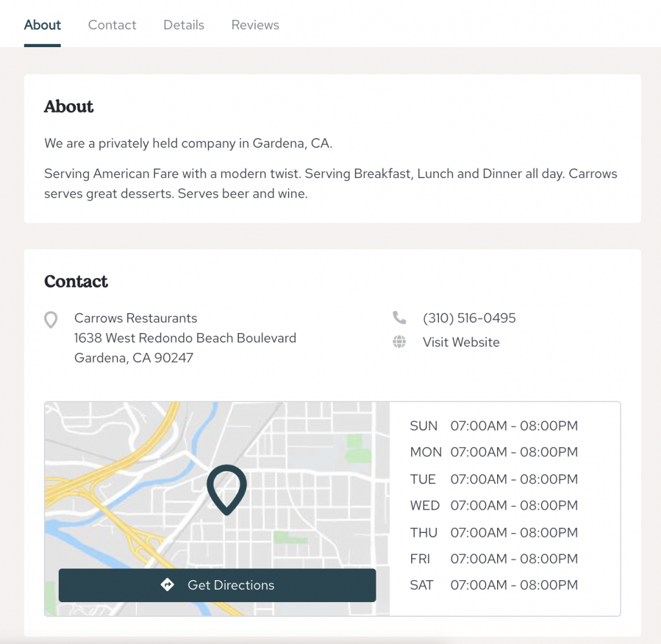This screenshot has height=644, width=661.
Task: Click the SAT opening hours row
Action: click(x=494, y=585)
